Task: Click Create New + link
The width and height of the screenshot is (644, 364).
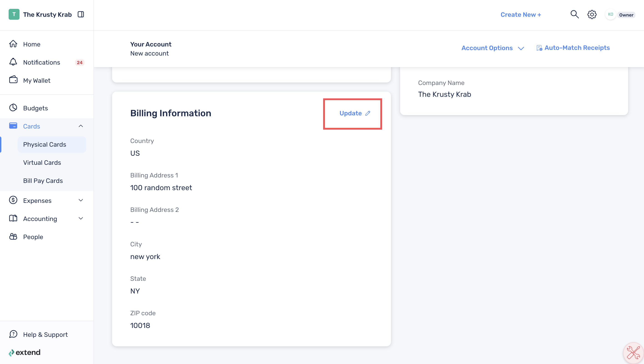Action: click(521, 15)
